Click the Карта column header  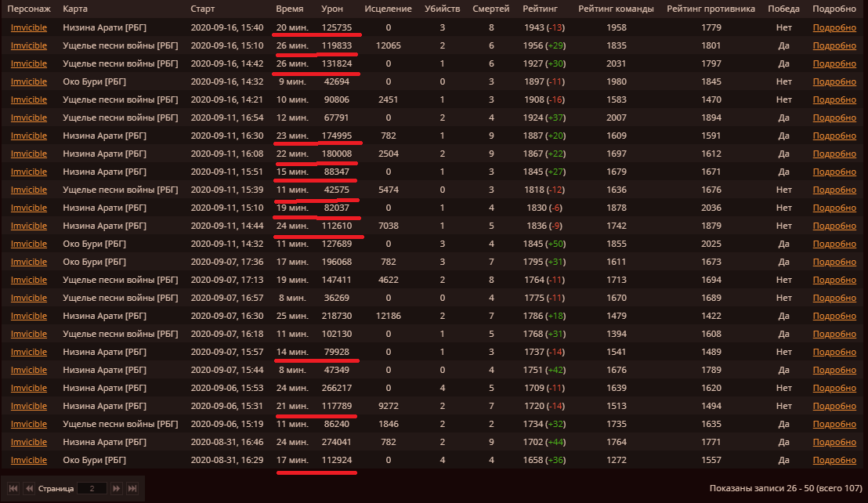[x=75, y=9]
